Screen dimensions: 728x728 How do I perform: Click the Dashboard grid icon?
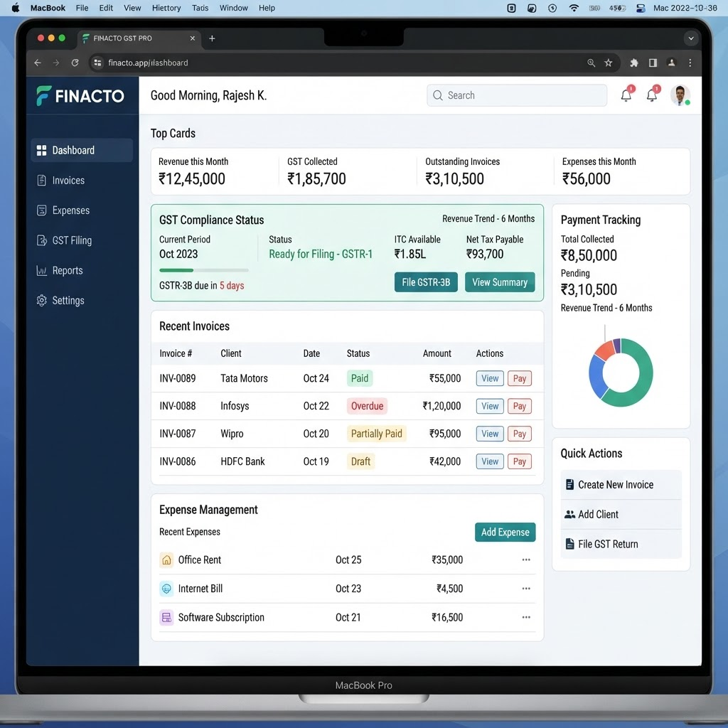41,151
